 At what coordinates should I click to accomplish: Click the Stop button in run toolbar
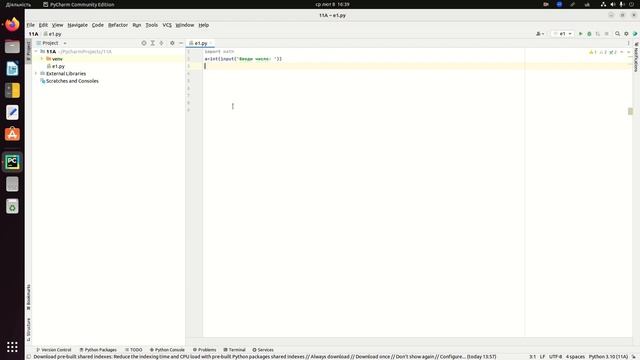(607, 34)
